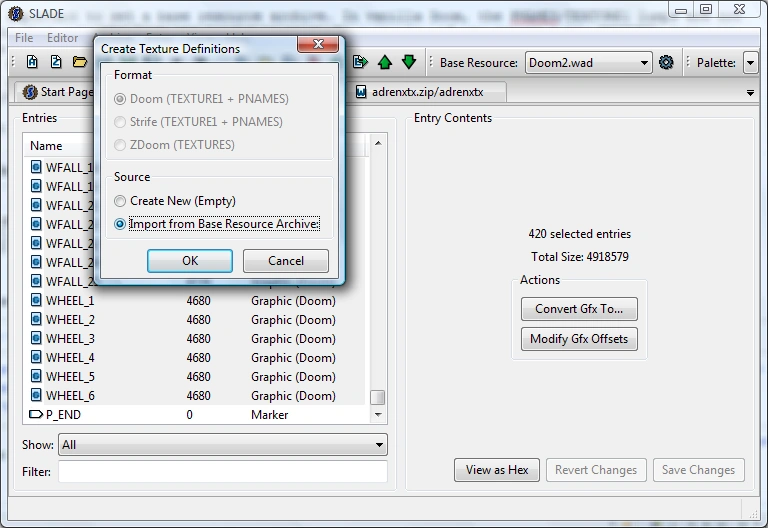Select the P_END marker entry name
The height and width of the screenshot is (528, 768).
coord(63,415)
